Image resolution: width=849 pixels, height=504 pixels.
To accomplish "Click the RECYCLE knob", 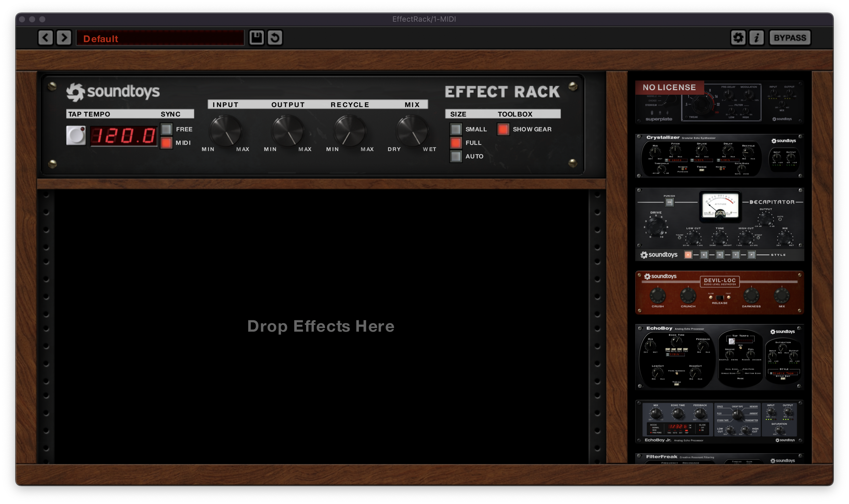I will point(350,131).
